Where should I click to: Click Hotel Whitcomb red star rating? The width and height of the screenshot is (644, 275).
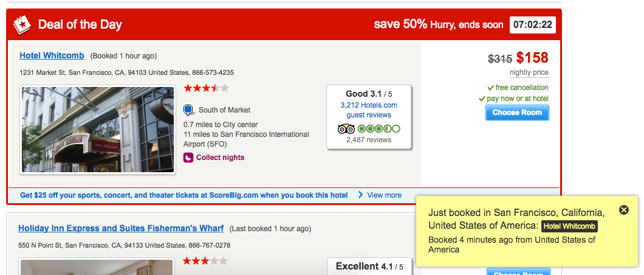pos(206,88)
